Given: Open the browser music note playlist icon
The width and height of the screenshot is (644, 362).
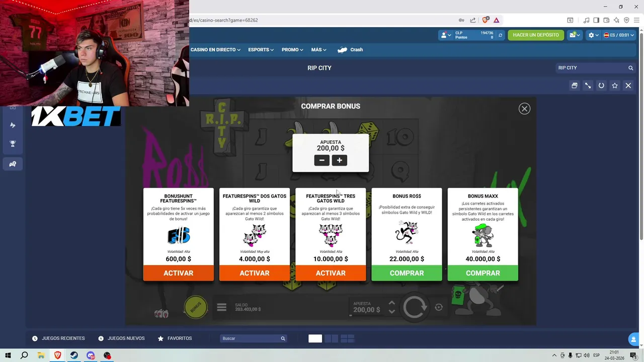Looking at the screenshot, I should 586,20.
